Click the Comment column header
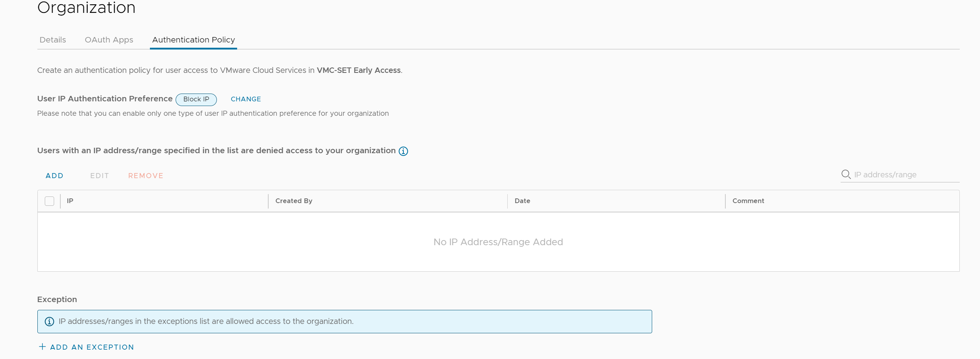This screenshot has height=359, width=980. [748, 201]
